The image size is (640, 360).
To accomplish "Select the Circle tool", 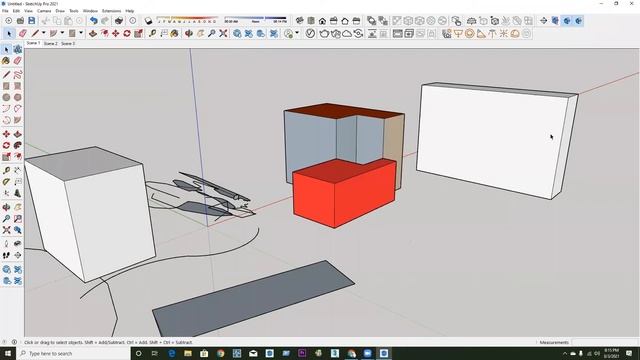I will pos(6,98).
